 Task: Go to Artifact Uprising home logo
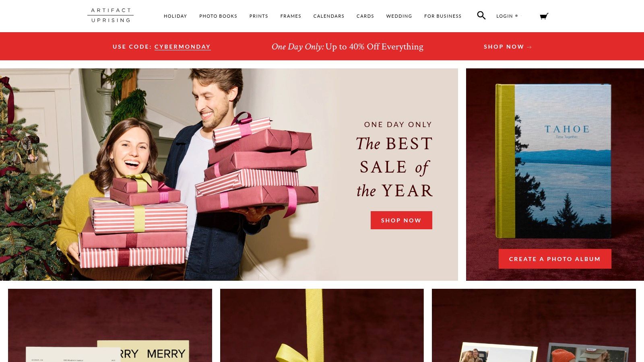tap(111, 15)
